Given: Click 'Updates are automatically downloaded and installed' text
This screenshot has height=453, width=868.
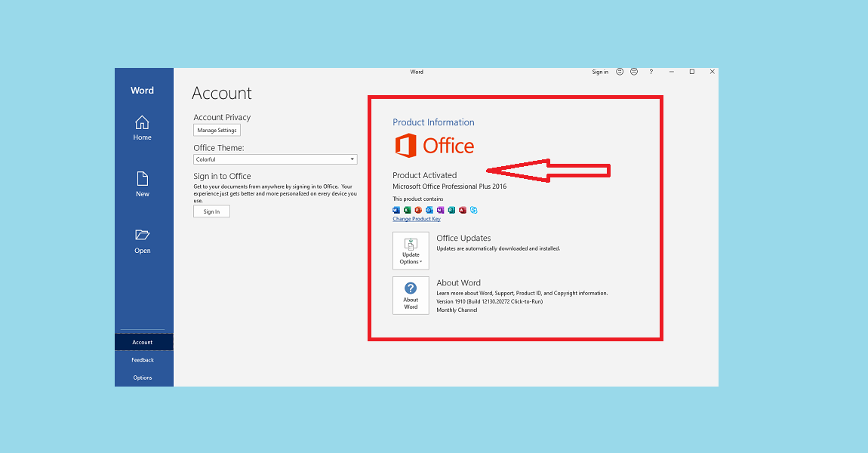Looking at the screenshot, I should pos(498,248).
